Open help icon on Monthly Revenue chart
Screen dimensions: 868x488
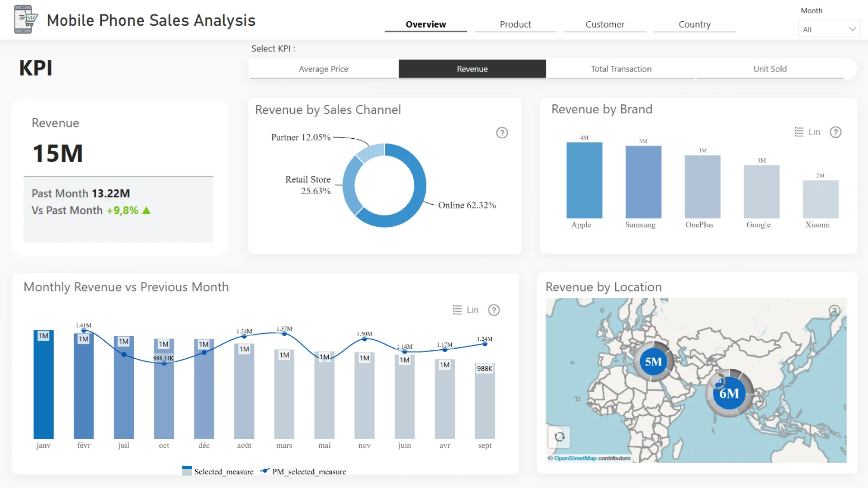click(494, 310)
